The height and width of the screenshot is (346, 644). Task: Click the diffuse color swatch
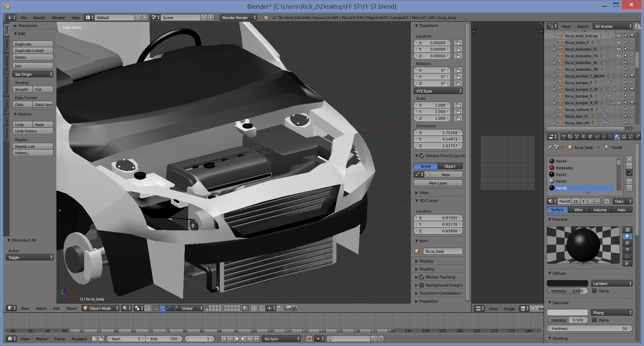click(x=567, y=283)
